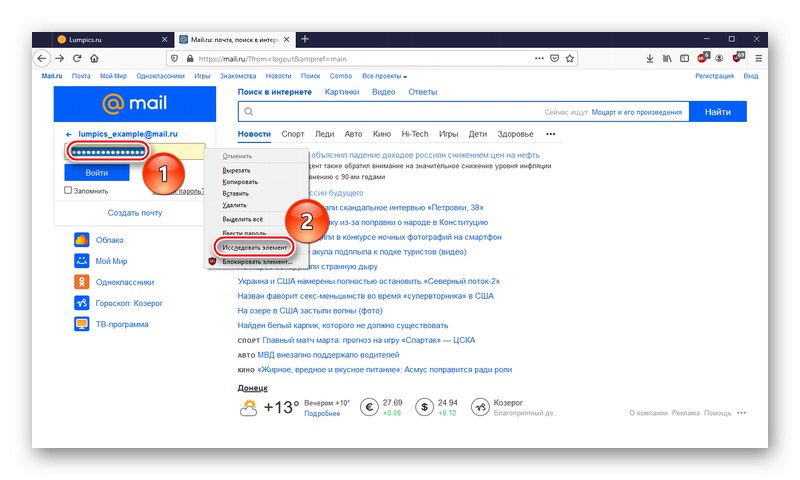Image resolution: width=800 pixels, height=480 pixels.
Task: Click the browser forward arrow
Action: [x=60, y=58]
